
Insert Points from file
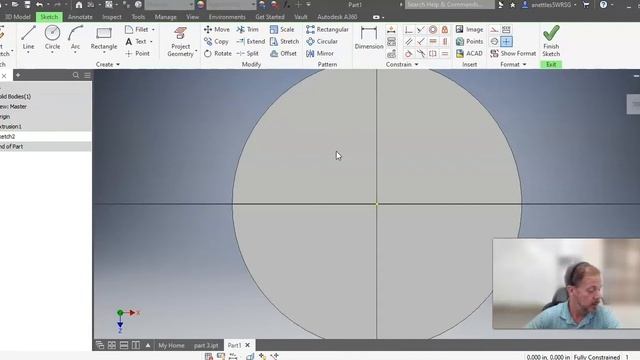tap(469, 42)
